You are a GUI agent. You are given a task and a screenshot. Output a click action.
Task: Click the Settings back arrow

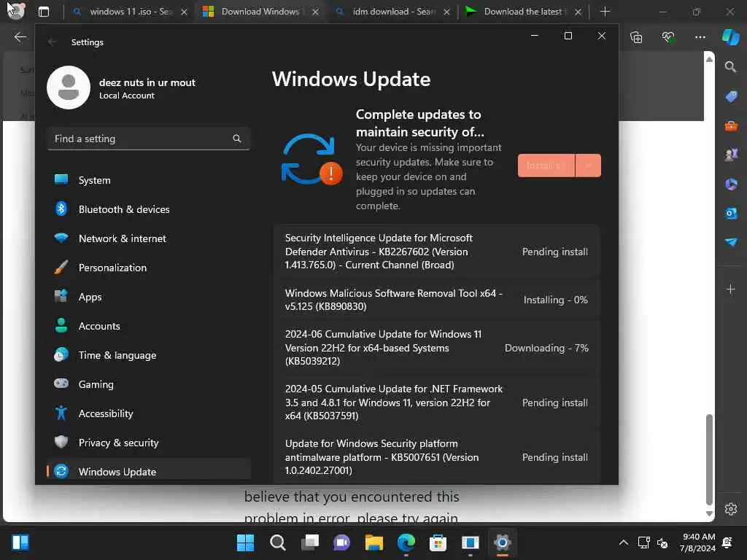pyautogui.click(x=52, y=42)
